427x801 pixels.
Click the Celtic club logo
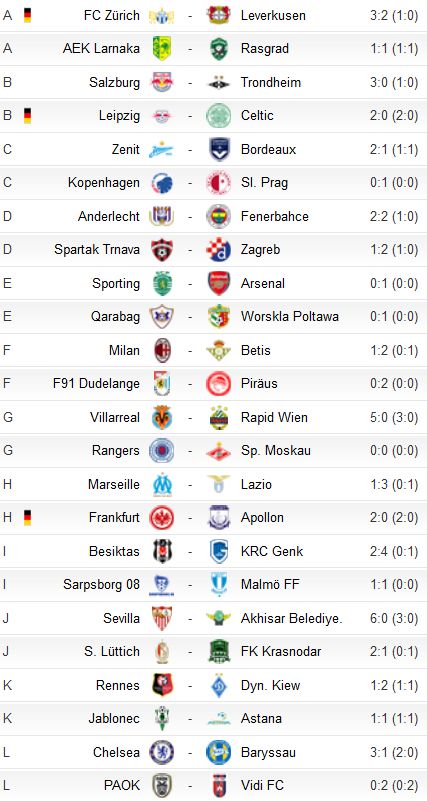pyautogui.click(x=219, y=116)
